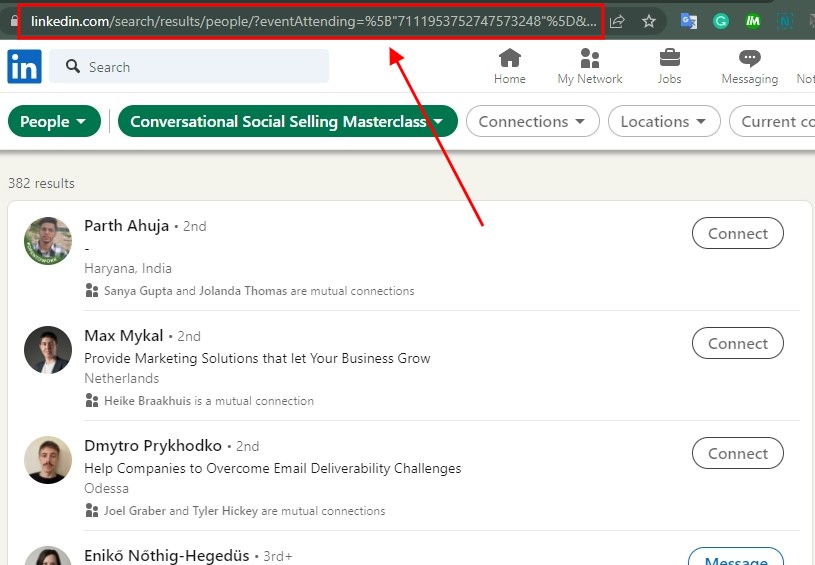Image resolution: width=815 pixels, height=565 pixels.
Task: Open the Home icon in the navigation
Action: click(509, 58)
